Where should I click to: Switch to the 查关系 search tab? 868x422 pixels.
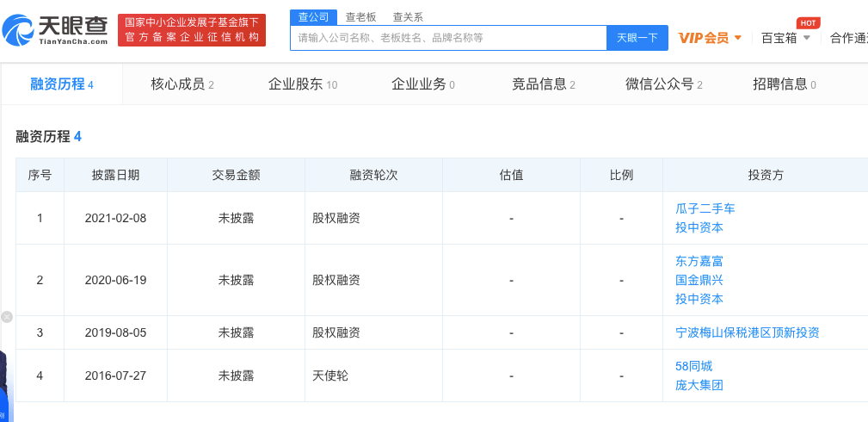[x=408, y=16]
